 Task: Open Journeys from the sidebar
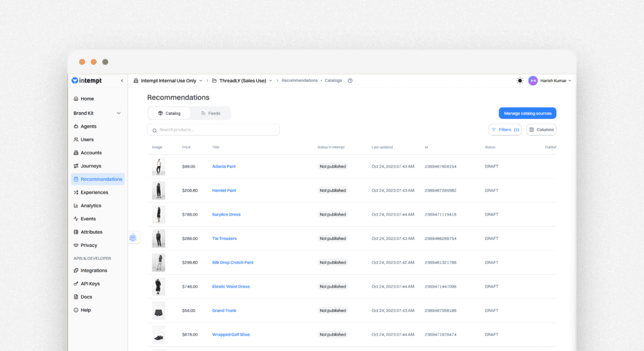(91, 166)
